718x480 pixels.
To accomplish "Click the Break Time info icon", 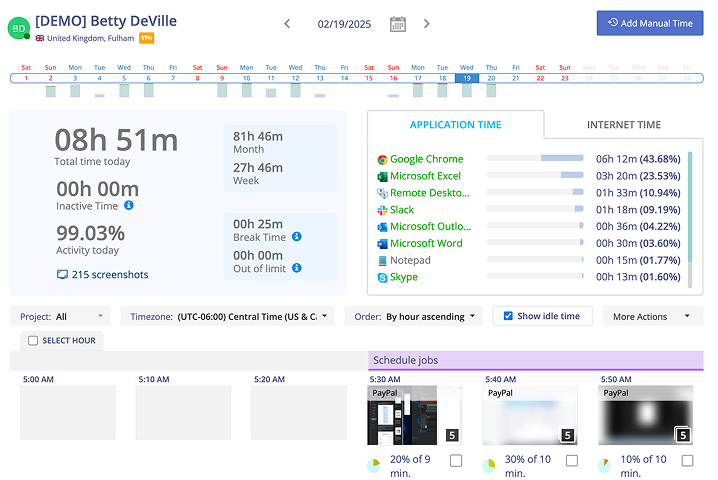I will [x=297, y=237].
